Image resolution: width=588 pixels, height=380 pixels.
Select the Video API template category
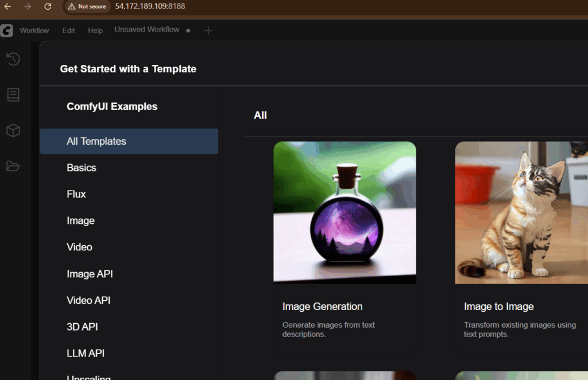[x=129, y=301]
